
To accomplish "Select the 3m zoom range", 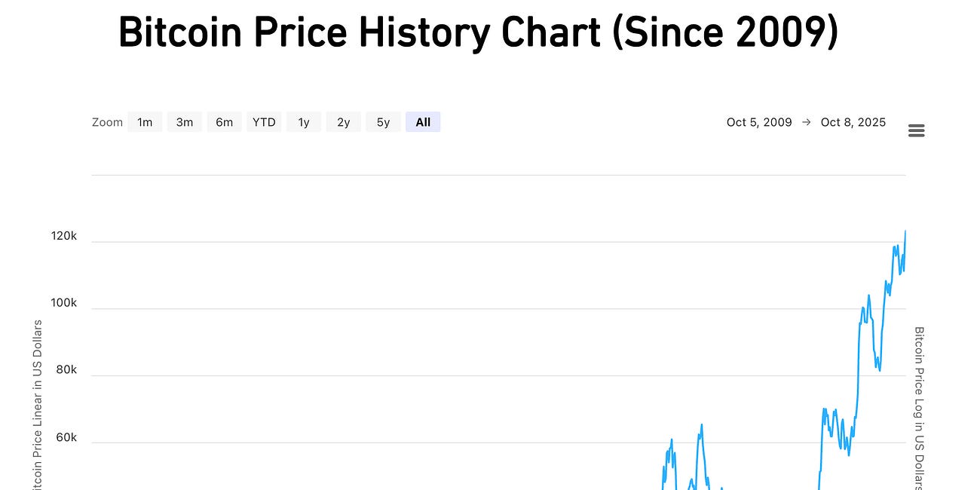I will (185, 121).
